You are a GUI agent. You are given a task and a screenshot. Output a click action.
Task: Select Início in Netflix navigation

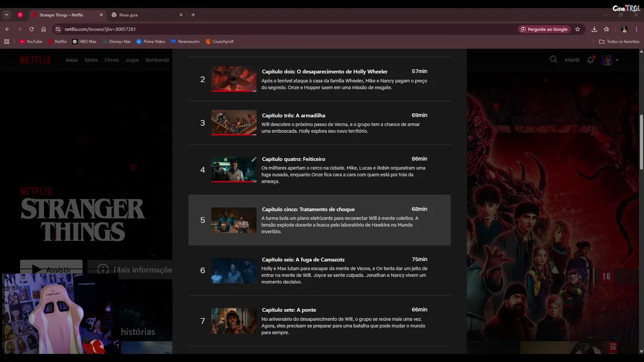tap(72, 60)
